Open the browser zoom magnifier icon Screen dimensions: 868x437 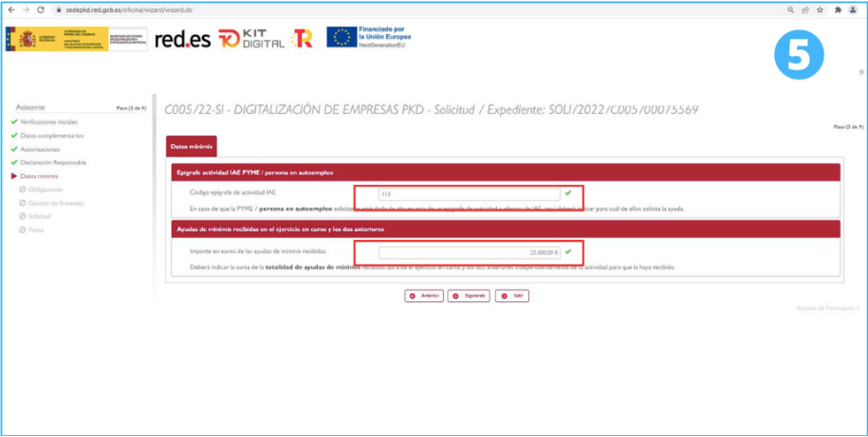tap(790, 10)
